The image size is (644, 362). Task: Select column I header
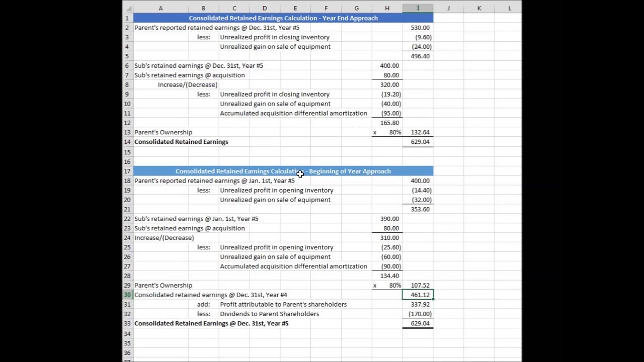[418, 8]
